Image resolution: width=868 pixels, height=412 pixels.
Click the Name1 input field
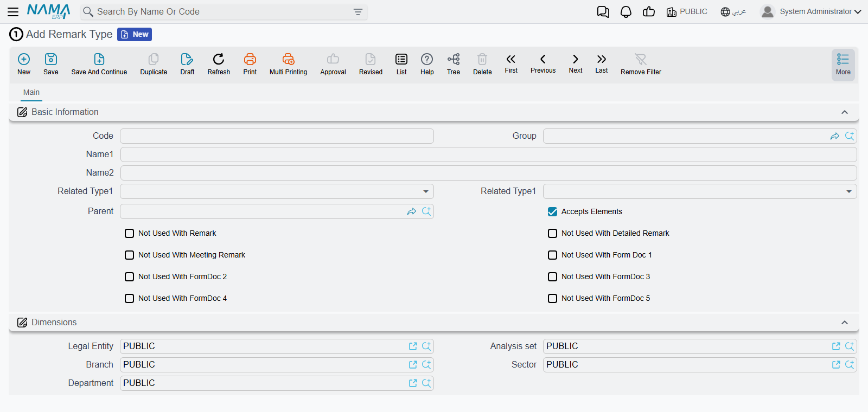tap(488, 154)
